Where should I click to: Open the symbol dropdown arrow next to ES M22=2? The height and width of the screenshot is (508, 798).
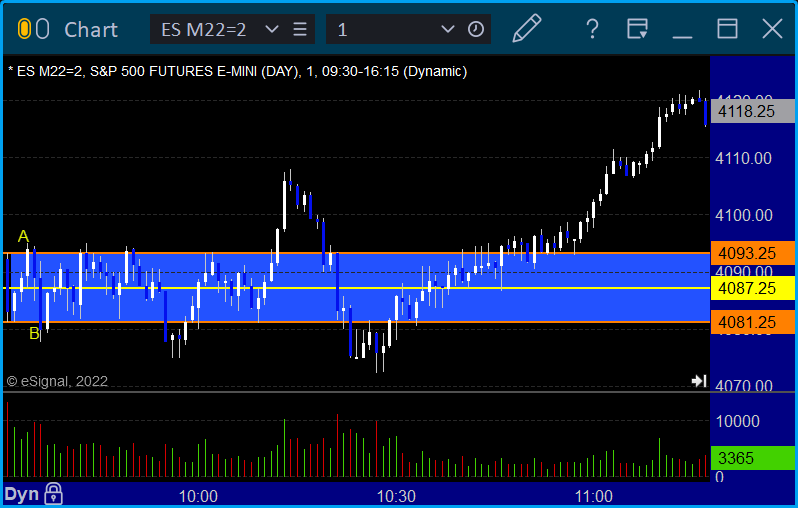tap(272, 29)
